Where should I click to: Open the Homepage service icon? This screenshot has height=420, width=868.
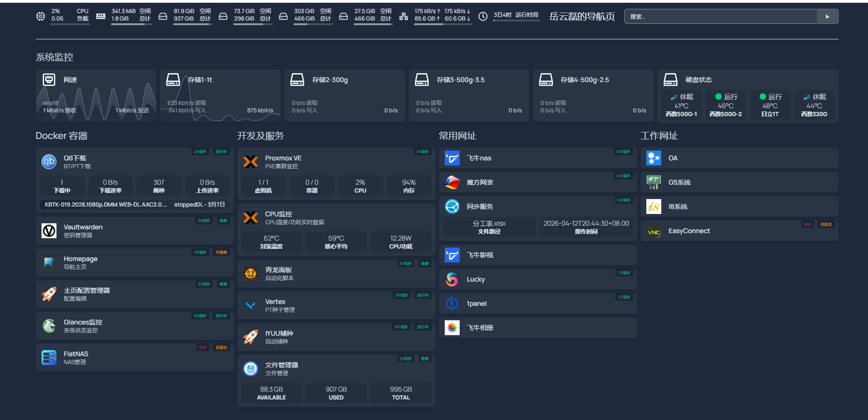pyautogui.click(x=49, y=262)
